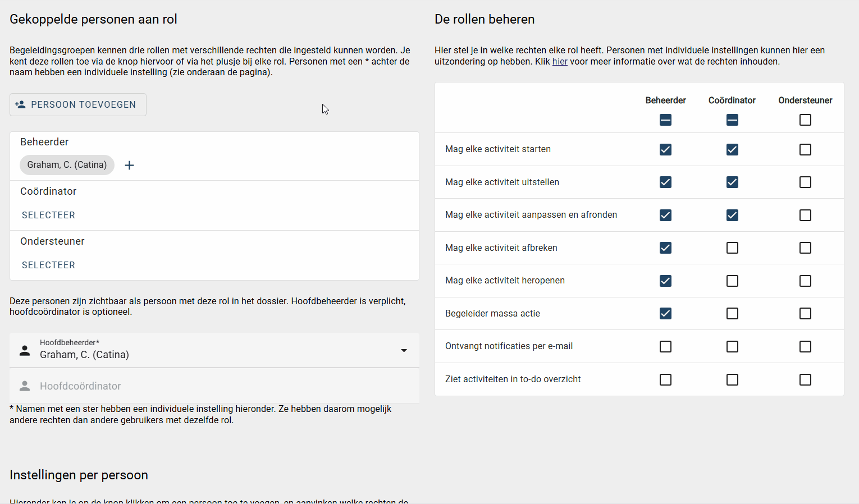Click the plus icon next to Graham, C. (Catina)
Screen dimensions: 859x504
pos(129,165)
